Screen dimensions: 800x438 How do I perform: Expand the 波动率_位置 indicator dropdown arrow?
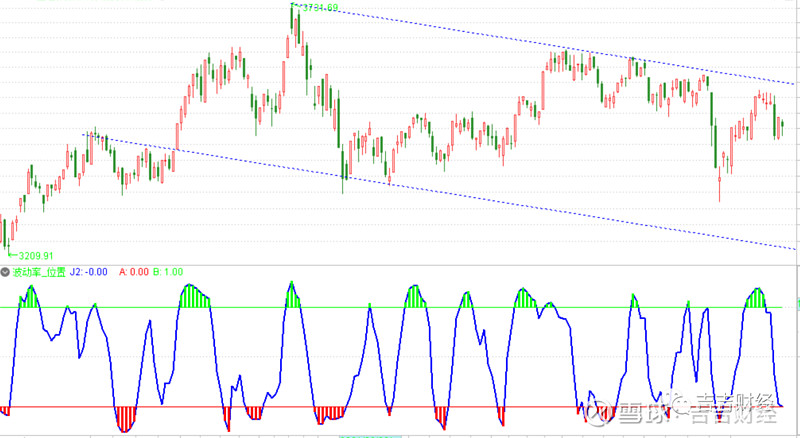coord(6,271)
